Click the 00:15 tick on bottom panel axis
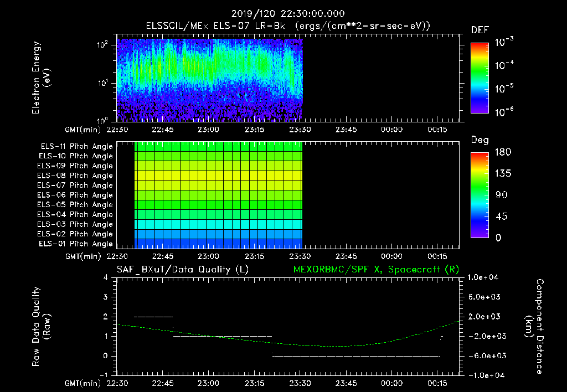 point(437,383)
